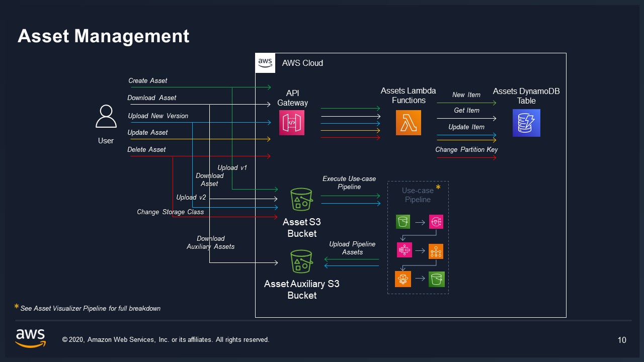Screen dimensions: 644x362
Task: Select the pink Step Functions workflow icon
Action: (404, 250)
